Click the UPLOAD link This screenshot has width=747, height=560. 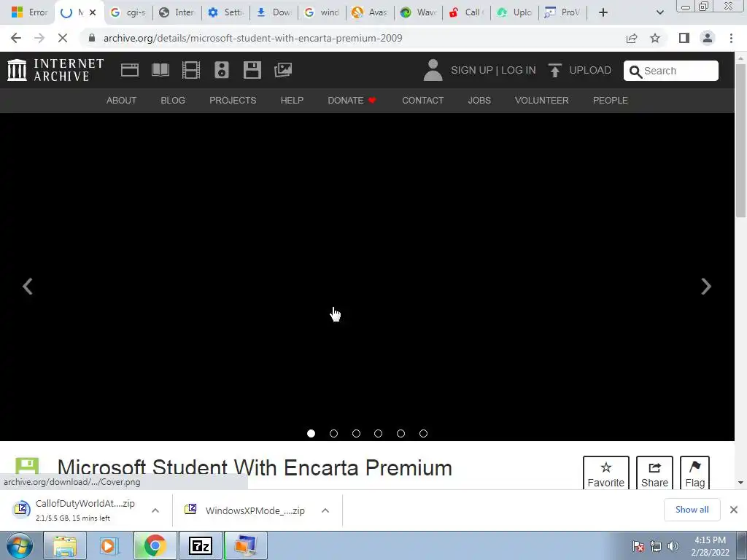[x=580, y=70]
